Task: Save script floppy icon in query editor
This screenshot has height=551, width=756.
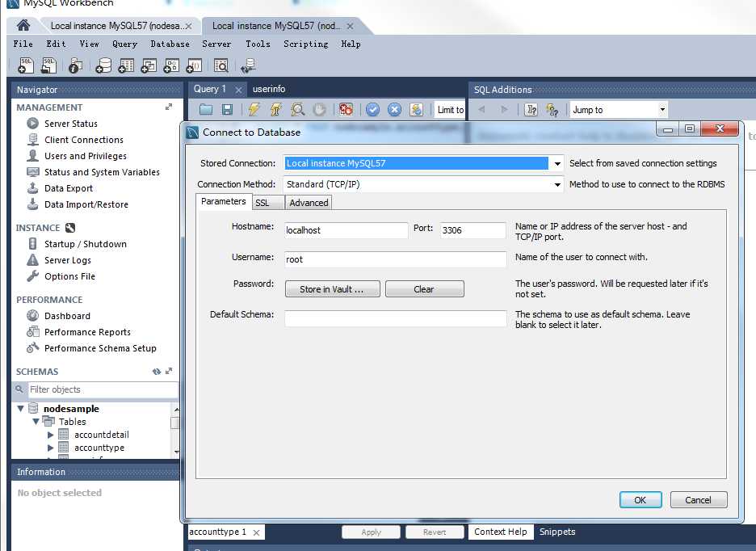Action: (x=227, y=110)
